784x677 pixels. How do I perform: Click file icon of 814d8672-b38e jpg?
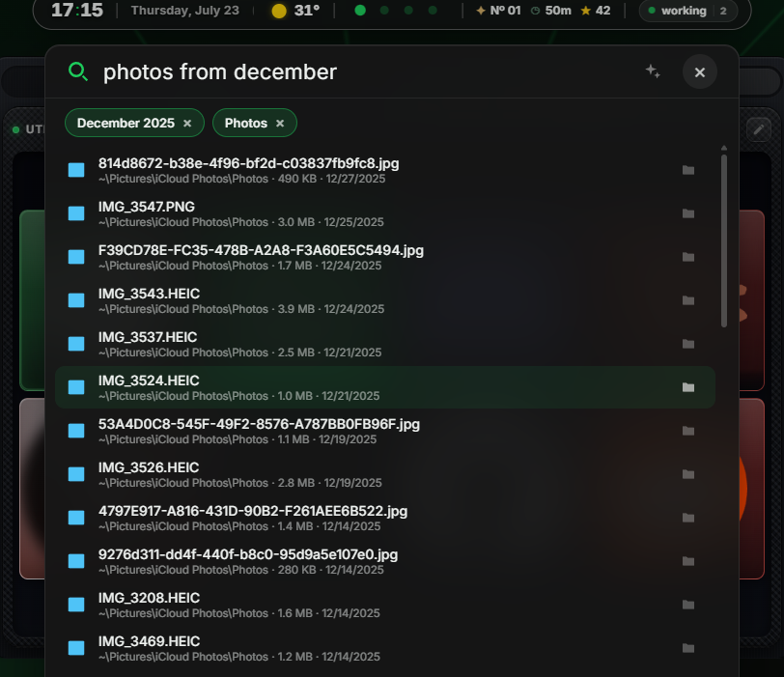tap(76, 170)
